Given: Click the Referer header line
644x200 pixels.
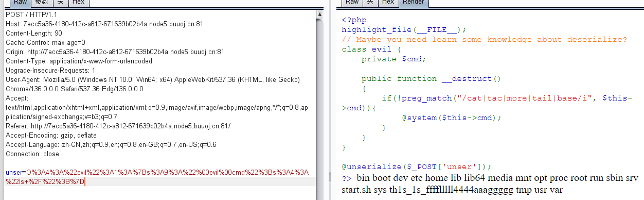Looking at the screenshot, I should click(118, 126).
